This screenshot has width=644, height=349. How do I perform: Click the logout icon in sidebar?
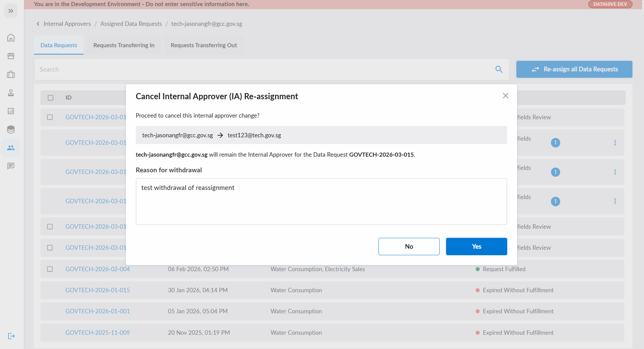point(11,336)
